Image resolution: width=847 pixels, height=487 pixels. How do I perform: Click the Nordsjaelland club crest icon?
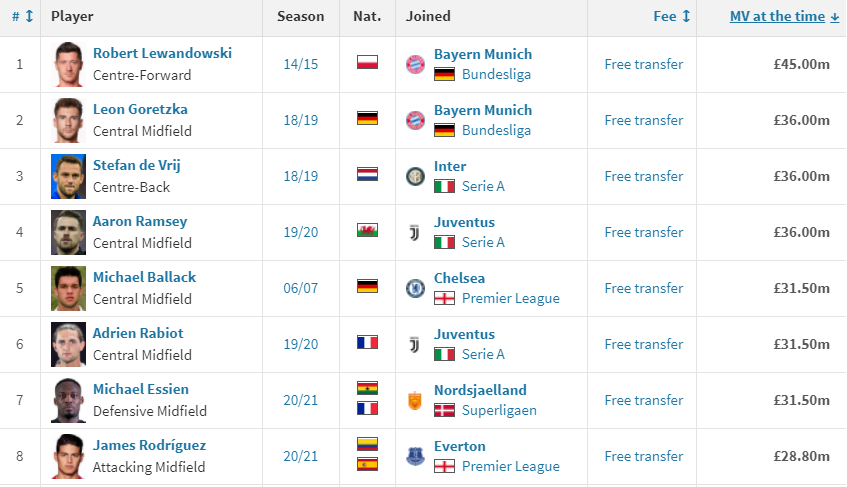tap(415, 400)
